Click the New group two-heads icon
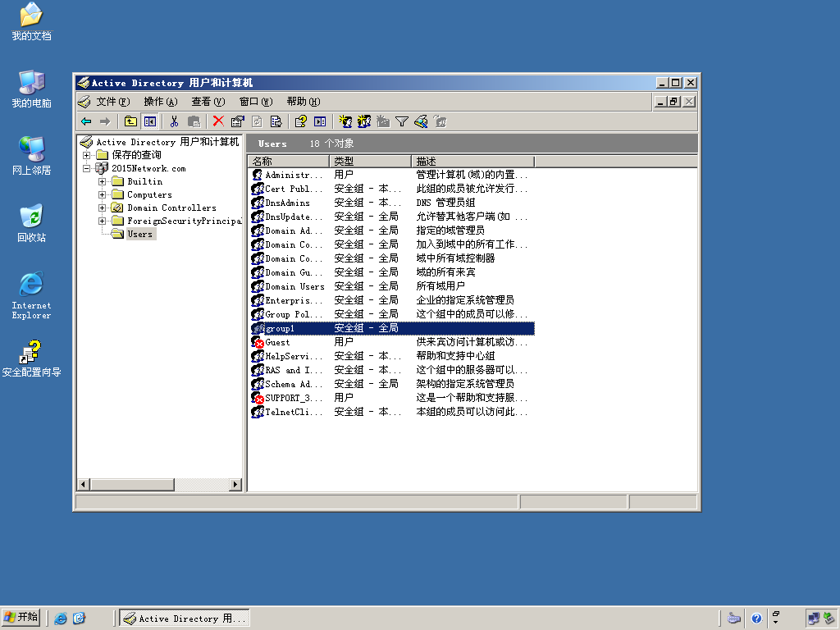The height and width of the screenshot is (630, 840). point(364,121)
